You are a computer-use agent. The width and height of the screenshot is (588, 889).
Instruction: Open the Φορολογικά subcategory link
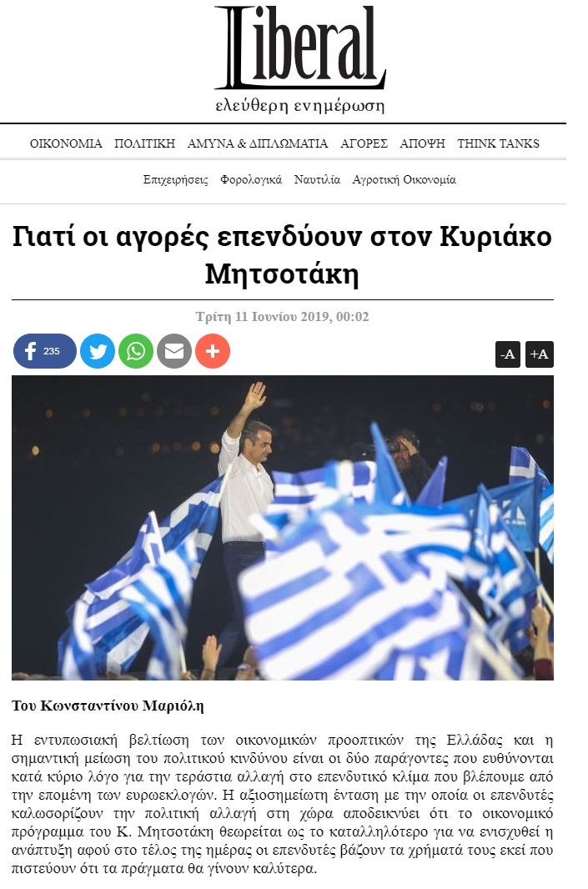[x=251, y=180]
